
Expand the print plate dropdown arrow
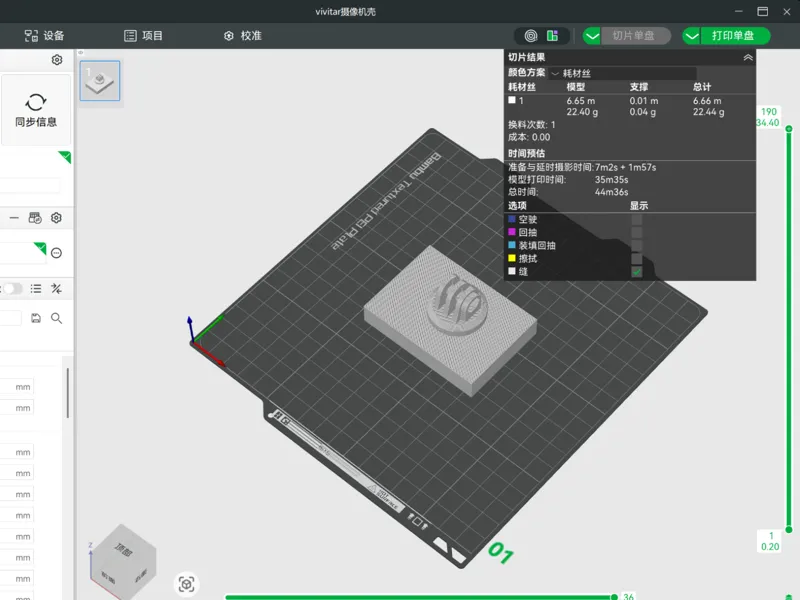point(692,36)
